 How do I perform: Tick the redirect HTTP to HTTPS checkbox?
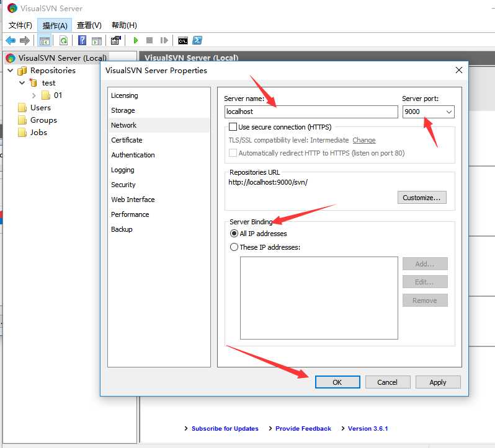(x=233, y=153)
